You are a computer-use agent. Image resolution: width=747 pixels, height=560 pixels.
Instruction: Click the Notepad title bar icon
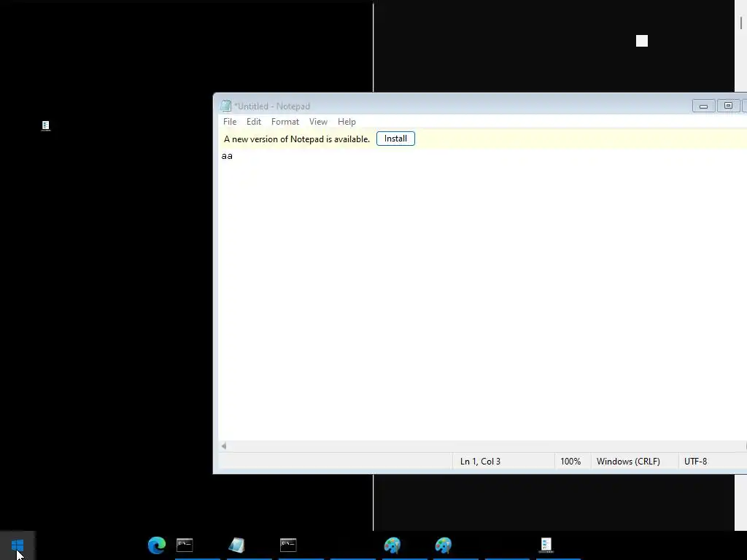226,106
